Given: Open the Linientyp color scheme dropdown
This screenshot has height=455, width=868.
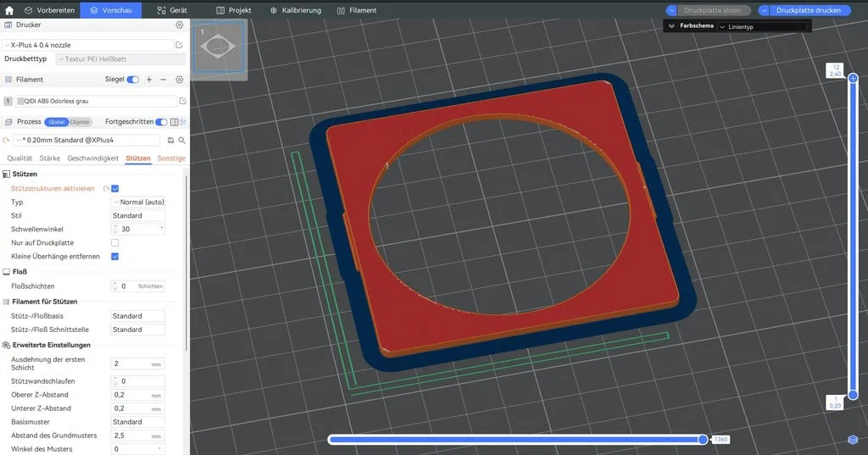Looking at the screenshot, I should (x=762, y=26).
